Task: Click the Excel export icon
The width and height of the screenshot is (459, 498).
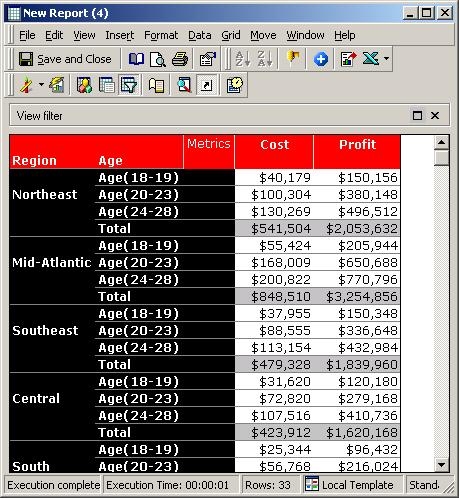Action: [x=371, y=59]
